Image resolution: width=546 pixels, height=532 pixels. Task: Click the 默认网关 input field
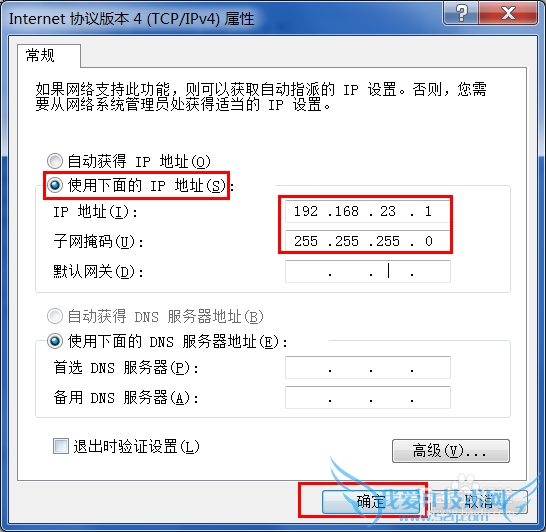(x=368, y=271)
